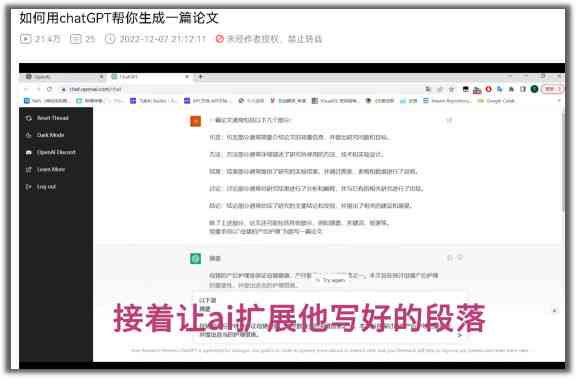Click the browser forward arrow

38,89
